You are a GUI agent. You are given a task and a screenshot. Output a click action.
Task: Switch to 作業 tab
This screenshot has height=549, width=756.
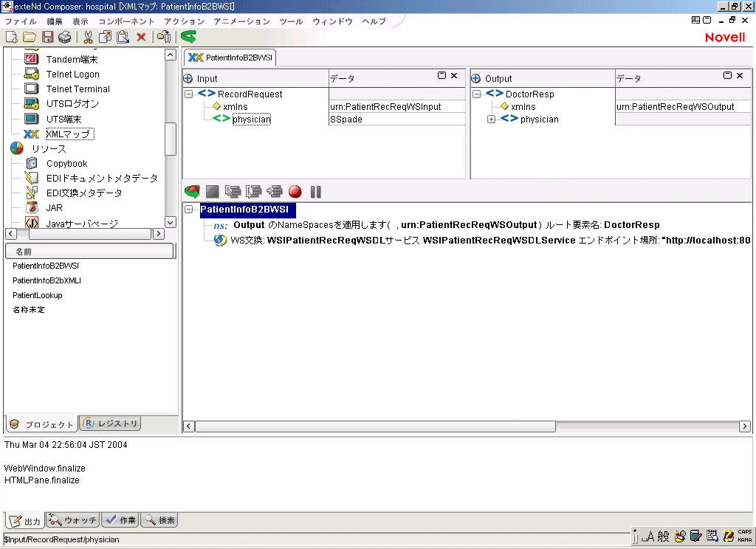tap(120, 520)
